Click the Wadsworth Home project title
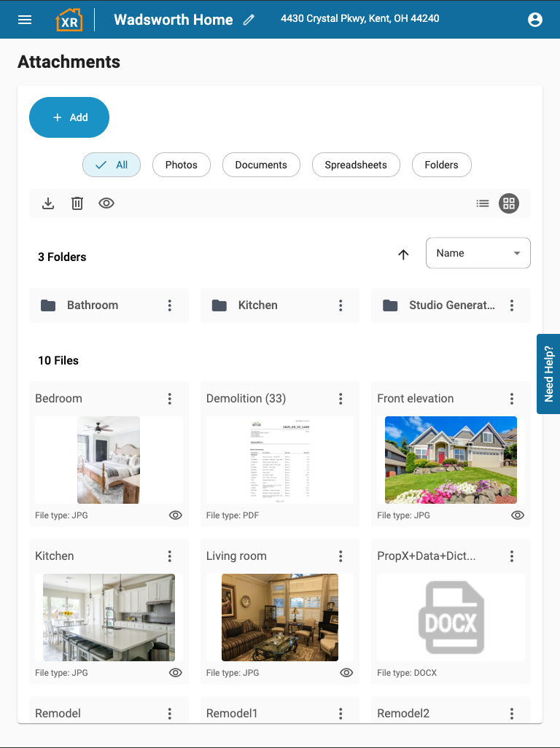This screenshot has height=748, width=560. (173, 20)
